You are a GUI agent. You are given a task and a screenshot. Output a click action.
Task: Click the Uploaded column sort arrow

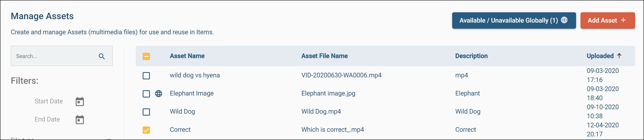click(619, 56)
